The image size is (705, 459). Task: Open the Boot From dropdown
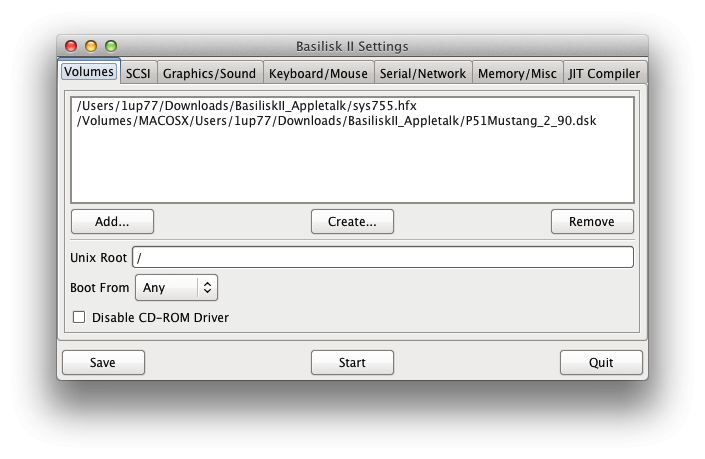coord(176,287)
